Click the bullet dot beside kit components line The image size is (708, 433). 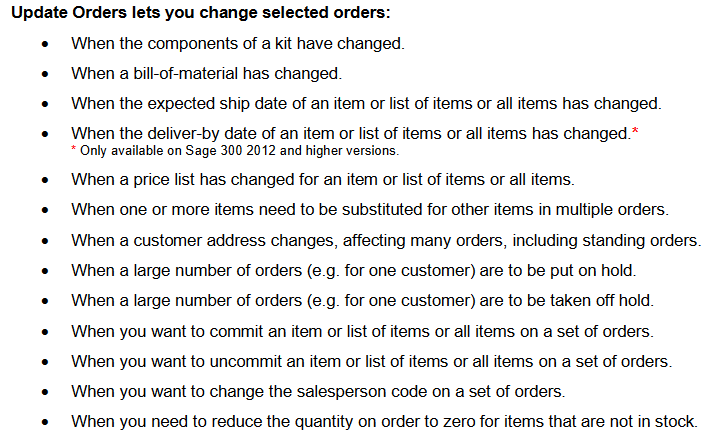pos(45,45)
